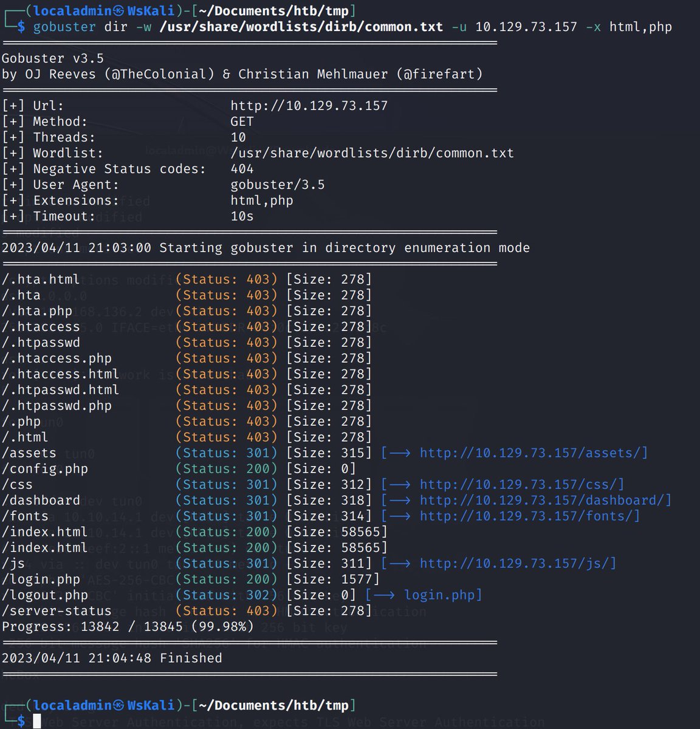The image size is (700, 729).
Task: Click the Threads value 10
Action: [238, 137]
